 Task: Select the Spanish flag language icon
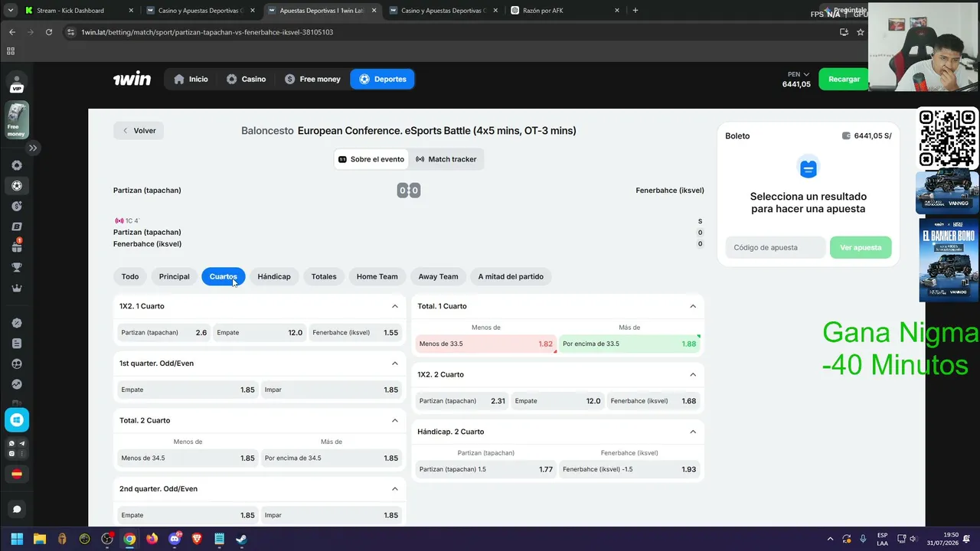17,474
